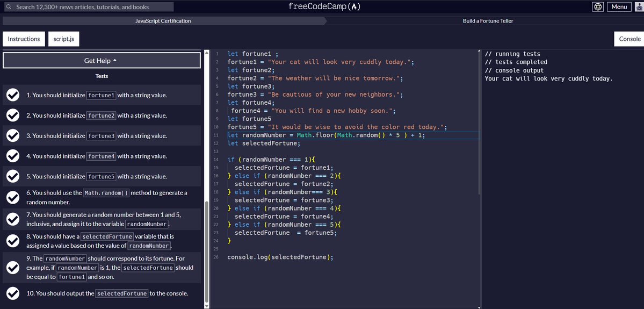Open the Menu button

coord(619,6)
